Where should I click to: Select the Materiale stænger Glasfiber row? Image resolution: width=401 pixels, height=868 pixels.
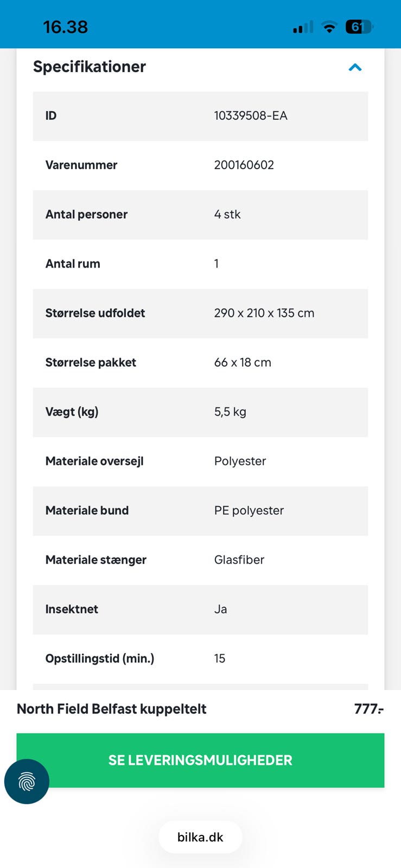(x=200, y=560)
